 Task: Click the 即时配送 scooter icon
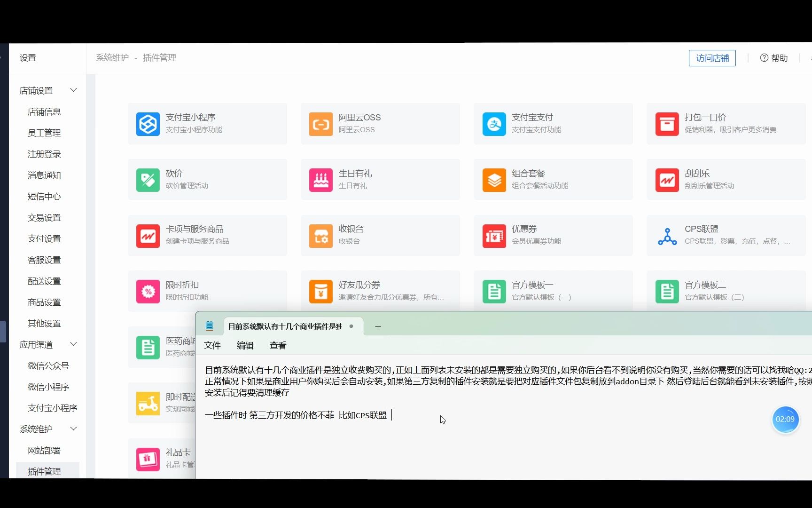pos(148,404)
